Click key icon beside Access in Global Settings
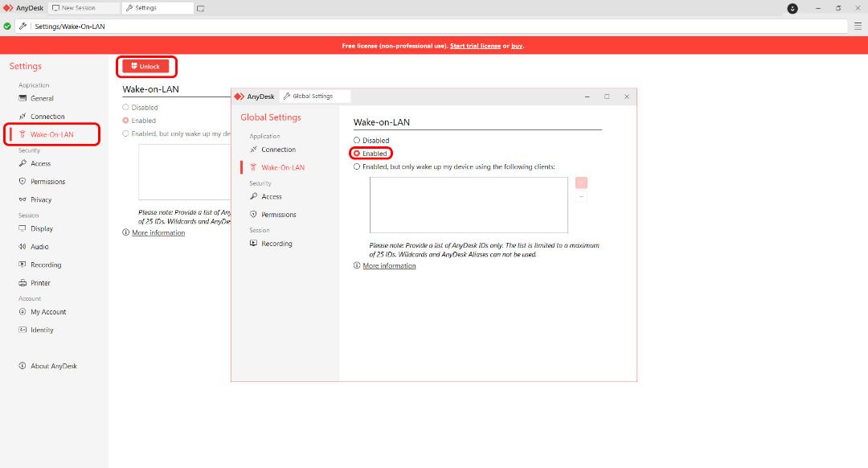The image size is (868, 468). click(x=253, y=197)
